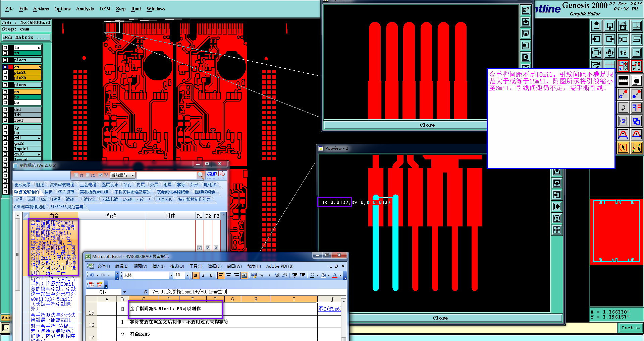Click the previous view (undo zoom) icon
Image resolution: width=644 pixels, height=341 pixels.
tap(623, 39)
